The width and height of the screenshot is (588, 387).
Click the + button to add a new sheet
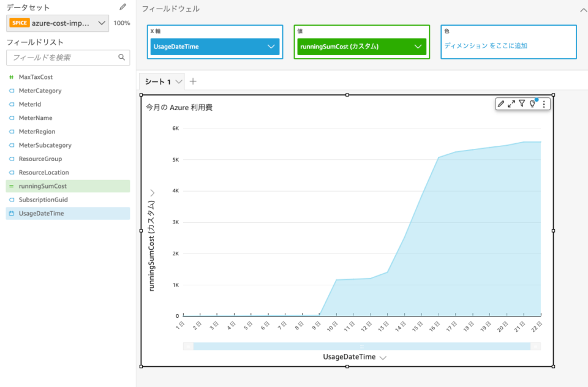tap(192, 80)
